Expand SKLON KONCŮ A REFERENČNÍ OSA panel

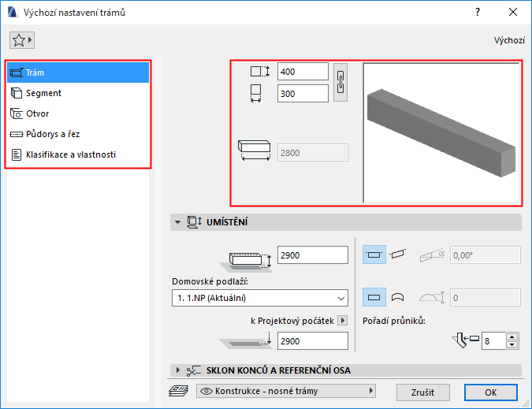[x=177, y=370]
